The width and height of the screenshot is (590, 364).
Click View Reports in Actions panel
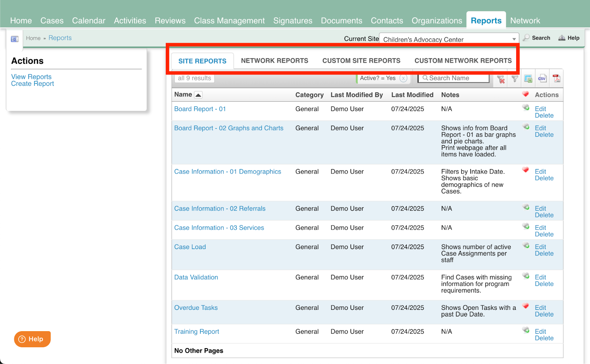(x=31, y=77)
